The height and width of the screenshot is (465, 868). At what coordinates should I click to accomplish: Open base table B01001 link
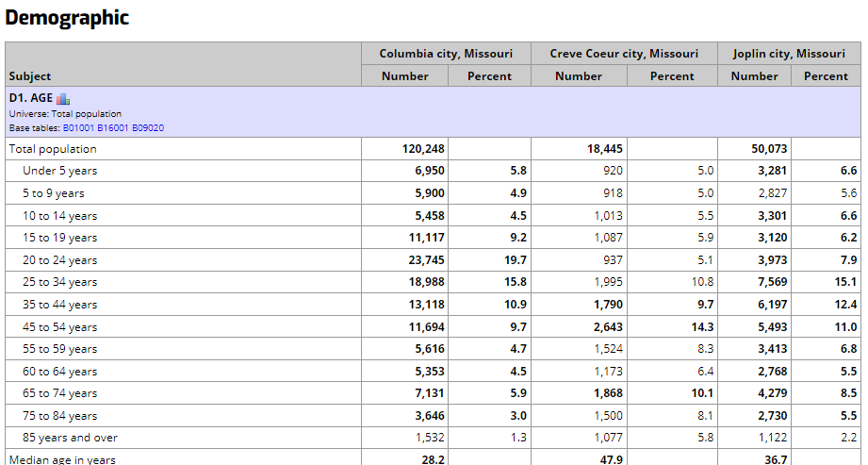pos(78,127)
